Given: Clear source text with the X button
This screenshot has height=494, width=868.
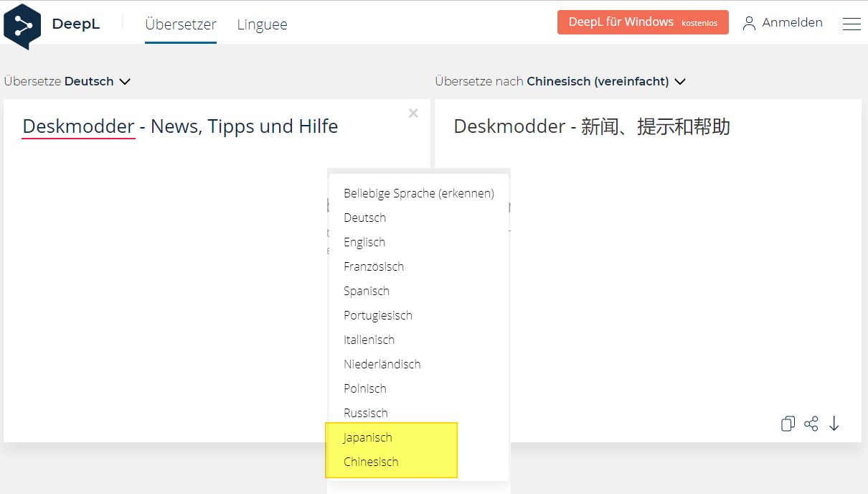Looking at the screenshot, I should [x=413, y=113].
